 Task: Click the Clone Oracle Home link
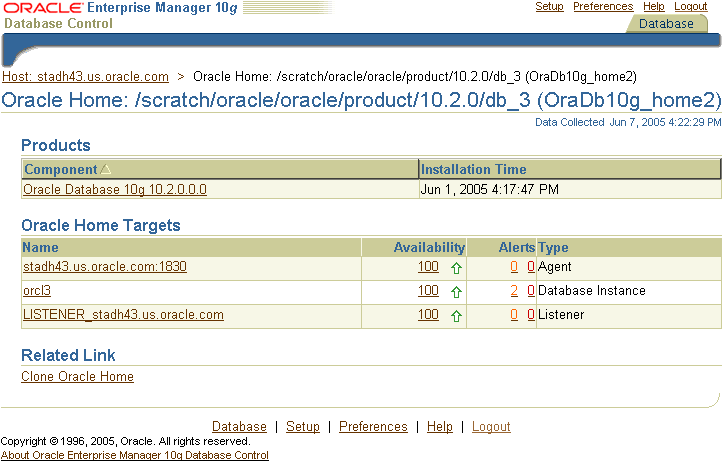(x=77, y=377)
